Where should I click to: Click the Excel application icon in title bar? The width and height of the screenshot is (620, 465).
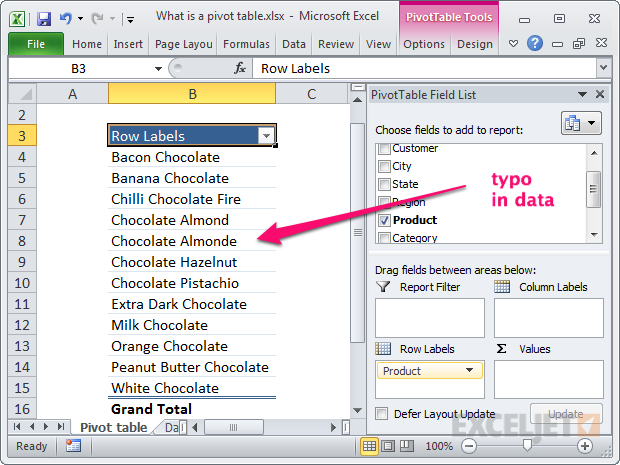coord(17,19)
